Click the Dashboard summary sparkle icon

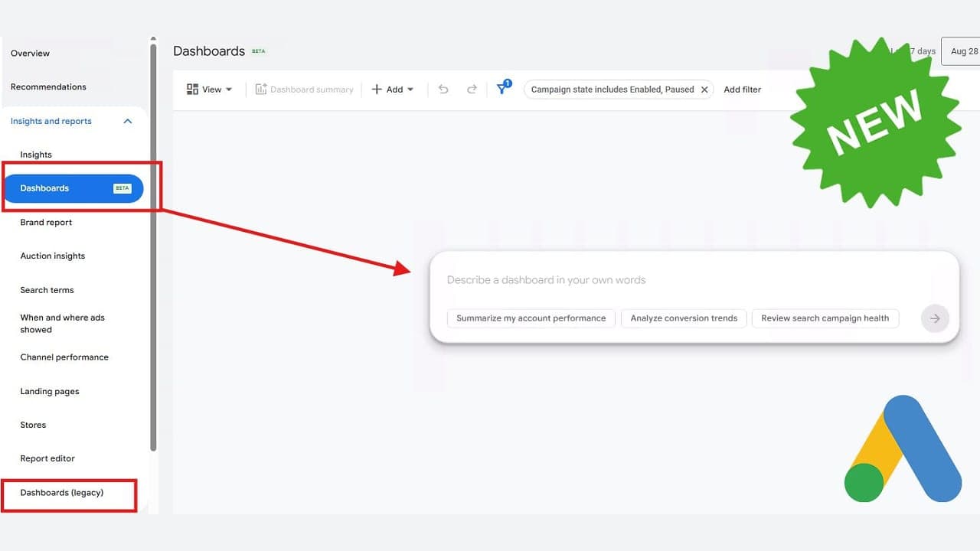tap(260, 90)
